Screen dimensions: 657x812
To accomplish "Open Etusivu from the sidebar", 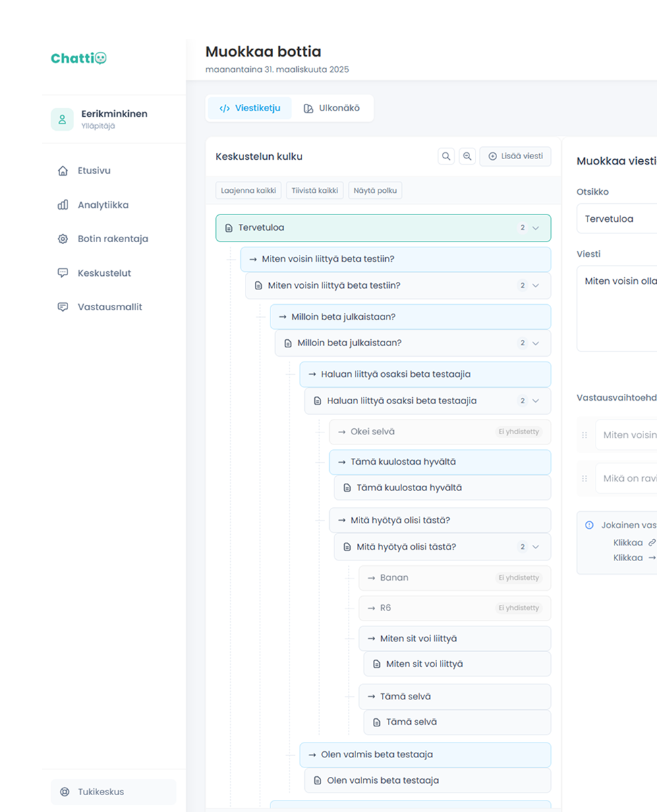I will pos(94,171).
